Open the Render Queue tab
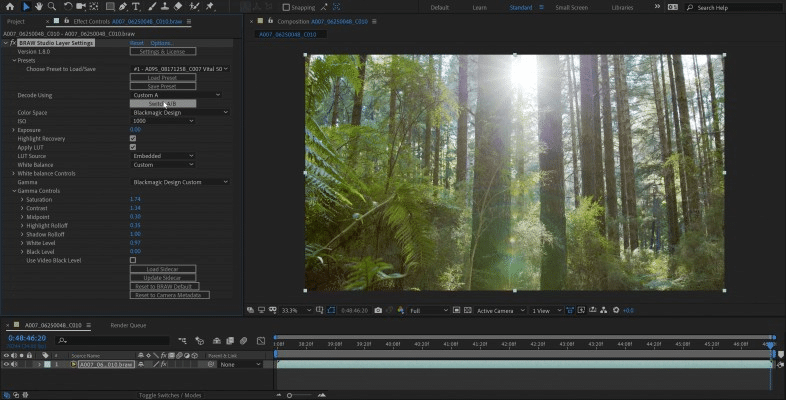 pyautogui.click(x=127, y=325)
